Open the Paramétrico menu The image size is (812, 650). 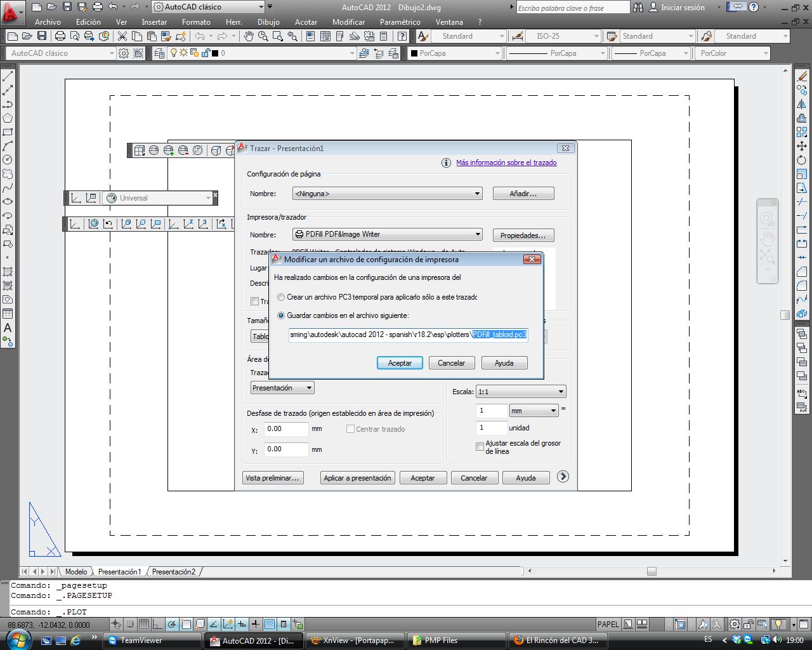pos(400,22)
